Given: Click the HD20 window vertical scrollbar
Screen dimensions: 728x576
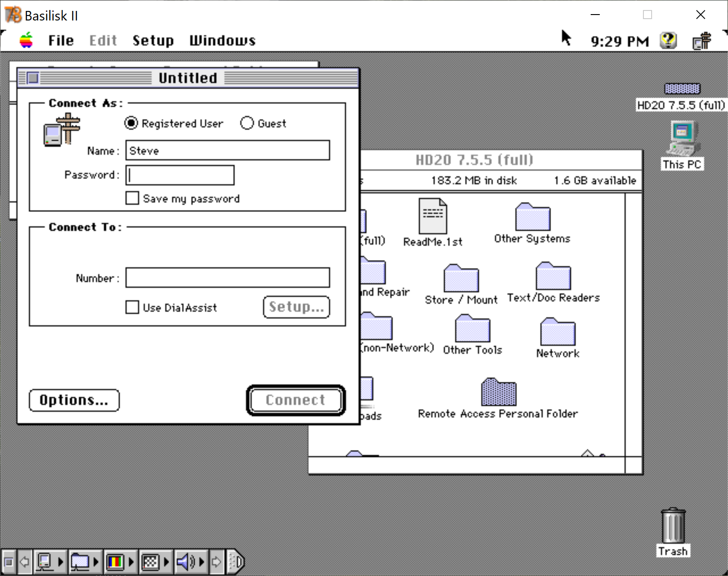Looking at the screenshot, I should (x=633, y=324).
